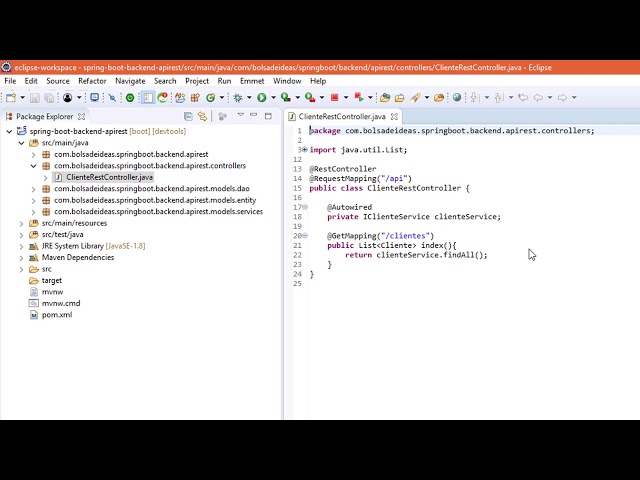Click the Open Task folder icon
Viewport: 640px width, 480px height.
click(400, 98)
